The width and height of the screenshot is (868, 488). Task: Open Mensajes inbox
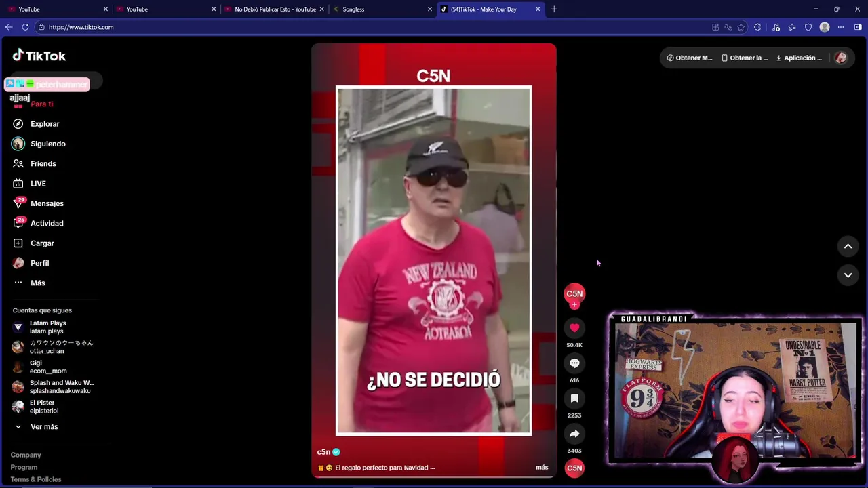point(47,203)
